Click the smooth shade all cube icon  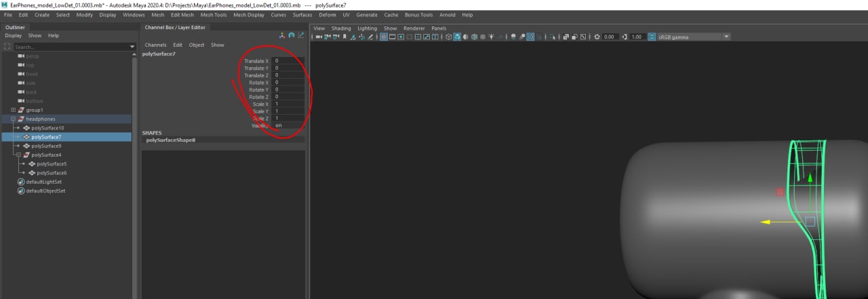pos(457,37)
